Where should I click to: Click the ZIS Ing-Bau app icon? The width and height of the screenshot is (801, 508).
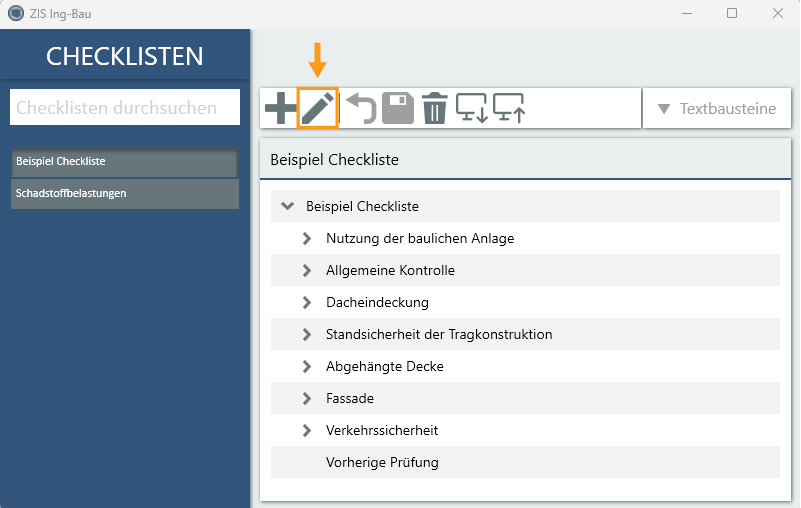point(16,13)
